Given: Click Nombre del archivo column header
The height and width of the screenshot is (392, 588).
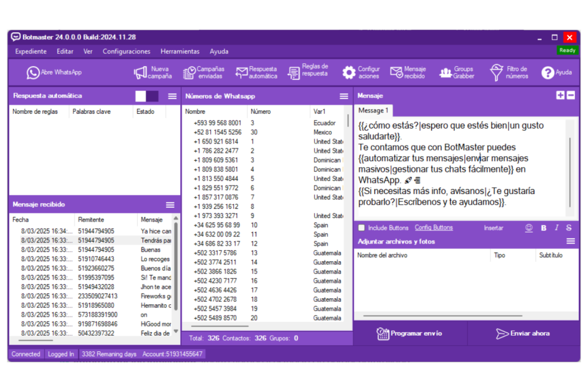Looking at the screenshot, I should point(382,255).
